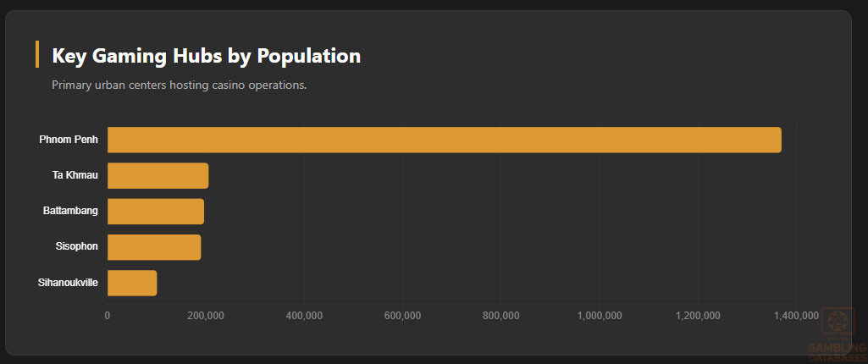Click the Sihanoukville population bar

pos(131,283)
